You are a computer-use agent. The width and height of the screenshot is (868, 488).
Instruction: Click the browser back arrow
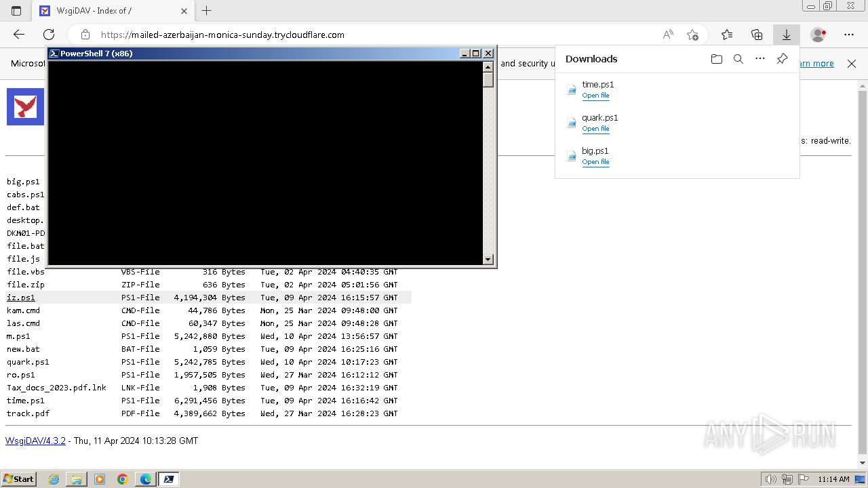[19, 35]
